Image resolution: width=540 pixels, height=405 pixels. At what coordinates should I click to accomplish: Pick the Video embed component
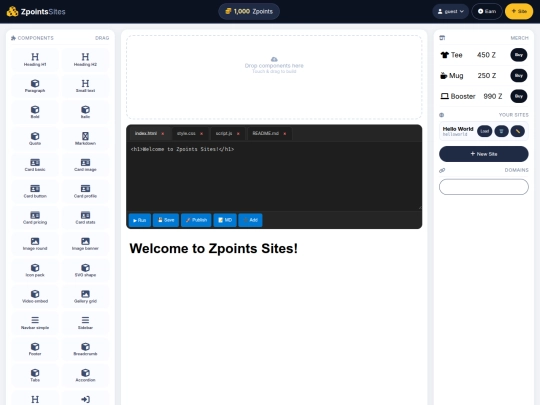pyautogui.click(x=35, y=297)
